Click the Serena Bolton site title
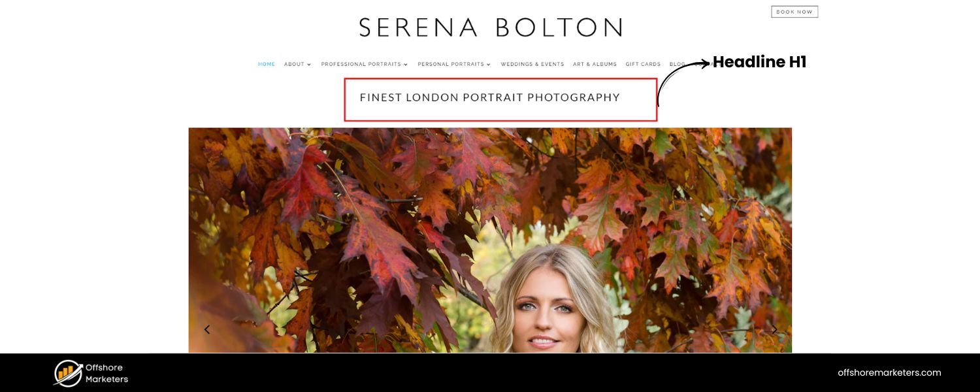This screenshot has height=392, width=980. click(x=490, y=27)
